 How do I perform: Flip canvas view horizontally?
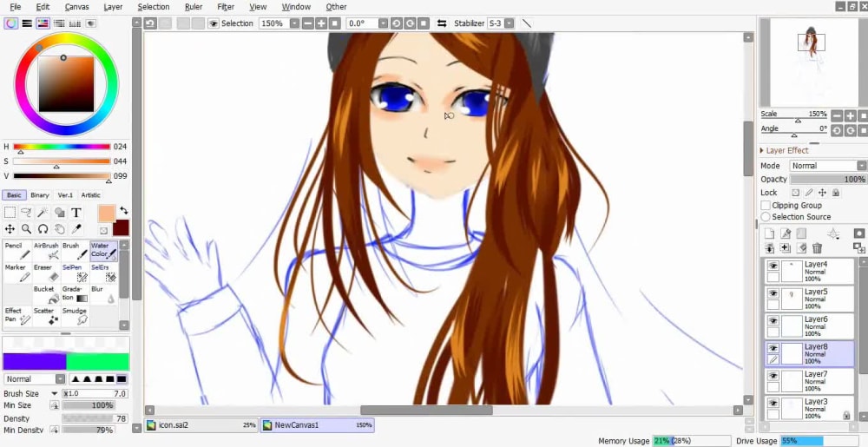441,23
